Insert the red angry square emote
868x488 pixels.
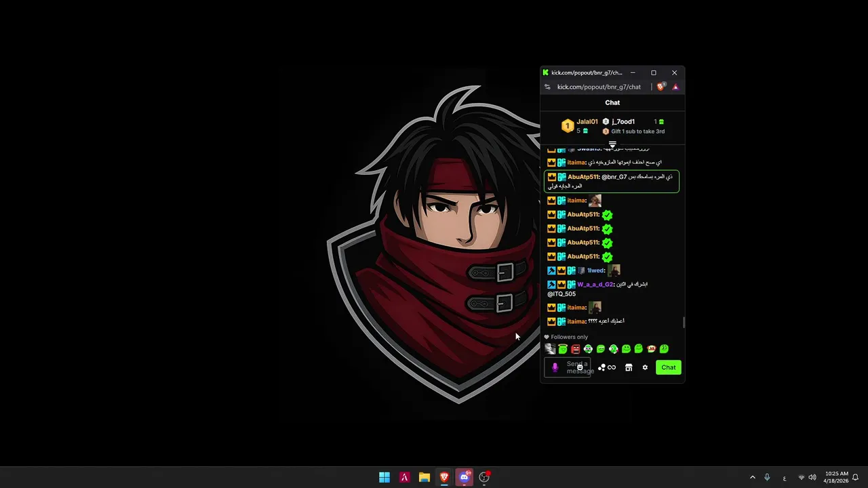pos(576,349)
